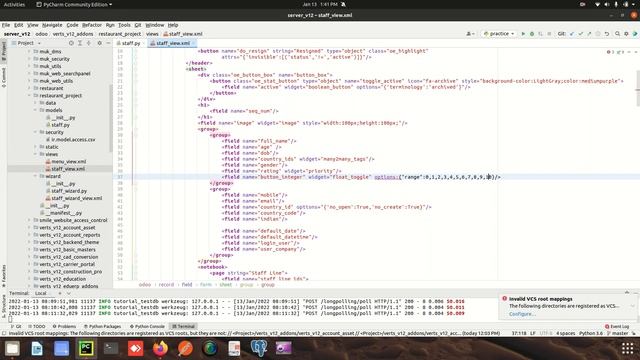
Task: Click the Configure link in VCS notification
Action: [x=522, y=314]
